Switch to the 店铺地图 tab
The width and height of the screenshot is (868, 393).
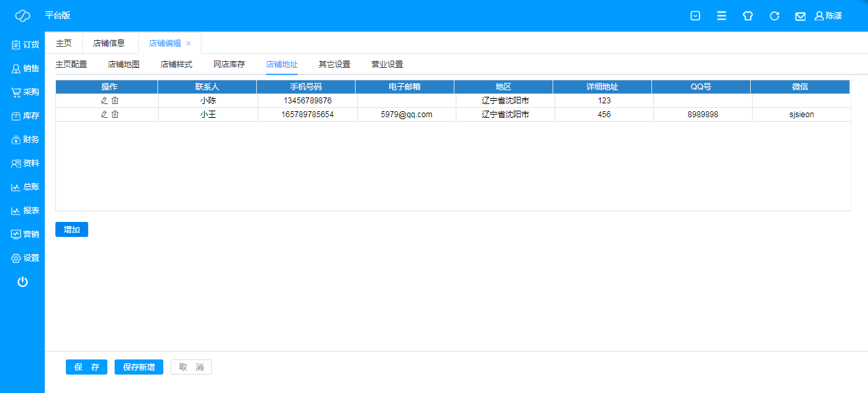(124, 65)
